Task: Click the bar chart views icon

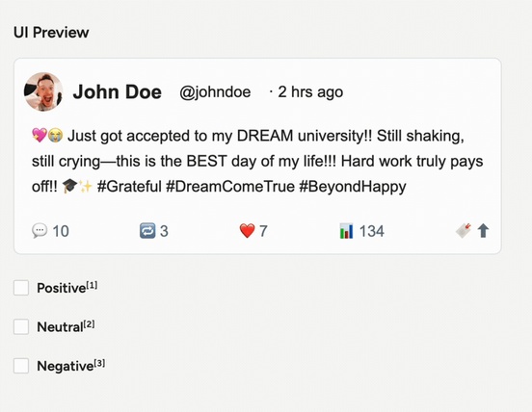Action: point(346,231)
